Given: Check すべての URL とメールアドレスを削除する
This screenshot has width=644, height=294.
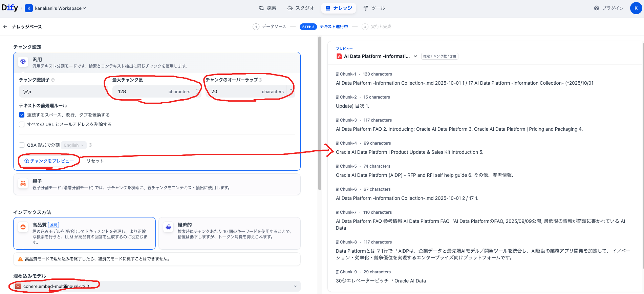Looking at the screenshot, I should [22, 124].
